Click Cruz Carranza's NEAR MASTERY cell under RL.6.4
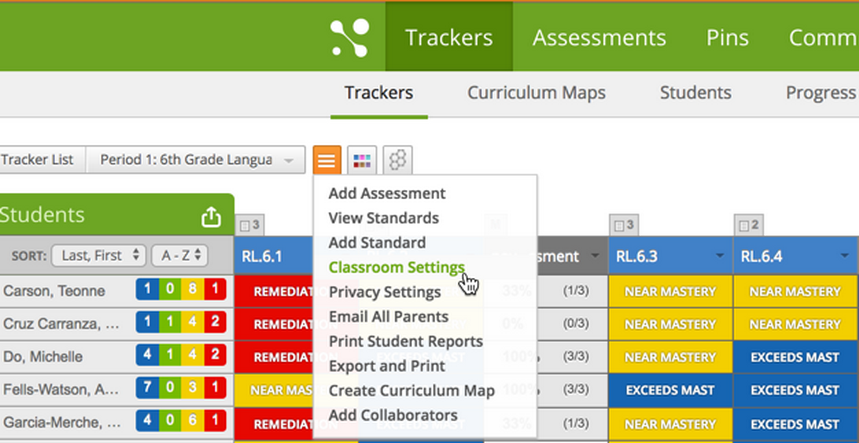The height and width of the screenshot is (443, 859). [795, 324]
